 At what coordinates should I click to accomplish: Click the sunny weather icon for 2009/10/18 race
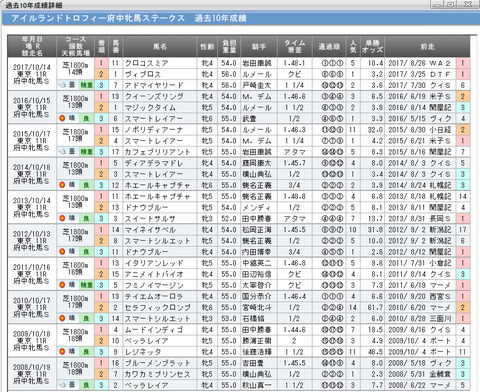tap(62, 352)
